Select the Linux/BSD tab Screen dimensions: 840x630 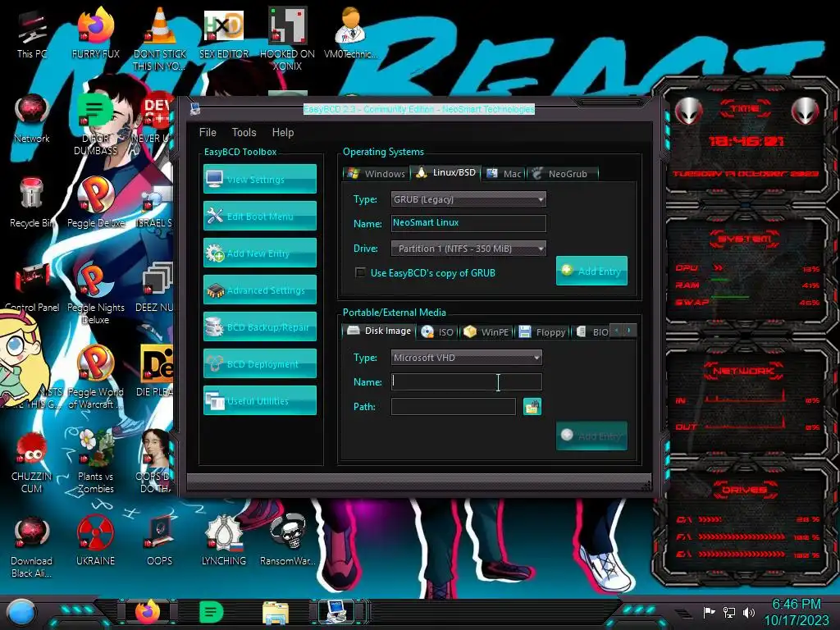tap(445, 172)
